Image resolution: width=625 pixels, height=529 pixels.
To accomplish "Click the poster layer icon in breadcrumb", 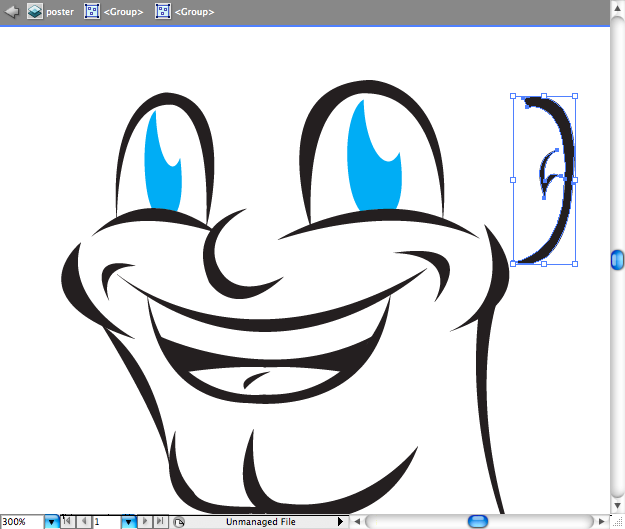I will [35, 12].
